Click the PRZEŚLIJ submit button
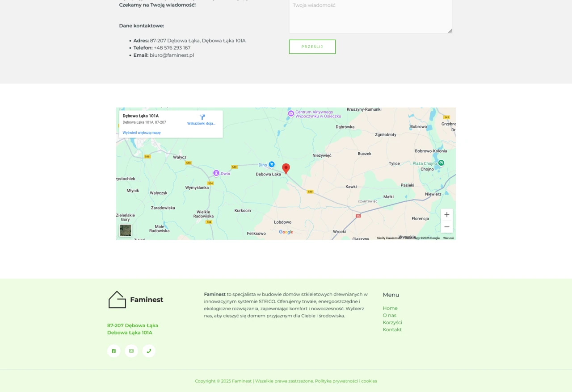Viewport: 572px width, 392px height. coord(312,47)
